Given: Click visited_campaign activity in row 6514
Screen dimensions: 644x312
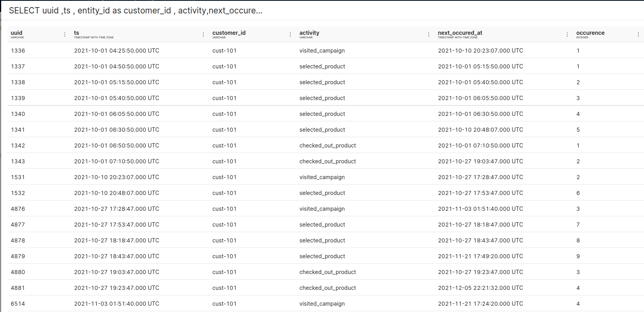Looking at the screenshot, I should pos(322,304).
